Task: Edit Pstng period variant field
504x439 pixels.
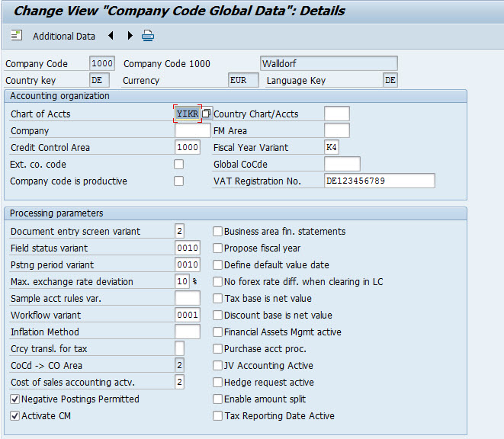Action: click(x=188, y=264)
